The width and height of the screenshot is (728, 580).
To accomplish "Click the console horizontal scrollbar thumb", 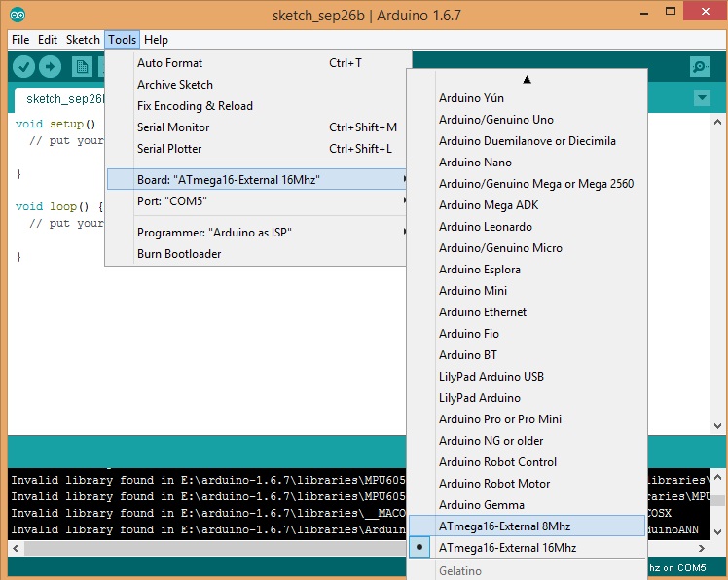I will click(x=215, y=548).
